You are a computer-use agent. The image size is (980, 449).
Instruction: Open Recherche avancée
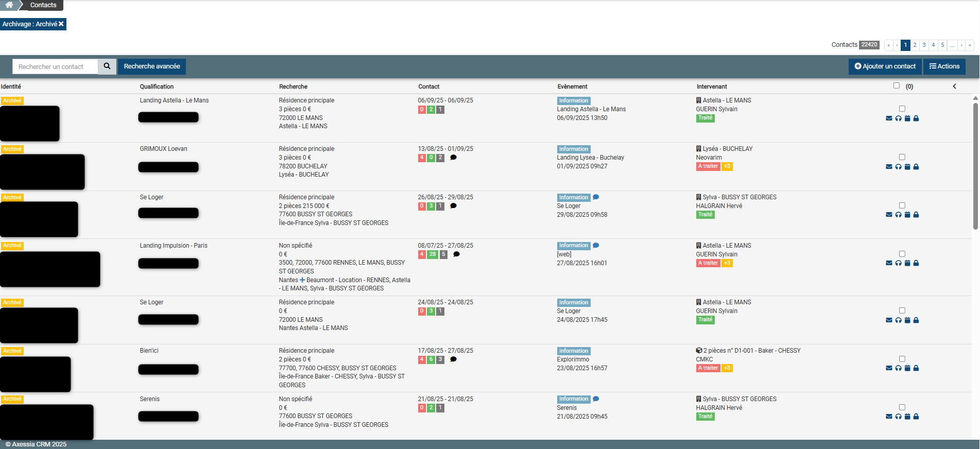(152, 66)
